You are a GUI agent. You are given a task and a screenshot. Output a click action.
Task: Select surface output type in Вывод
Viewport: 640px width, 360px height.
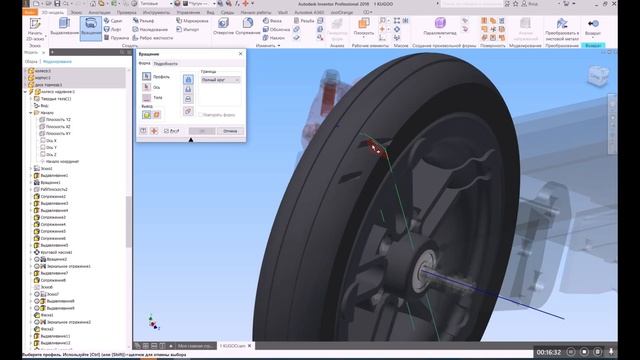click(x=156, y=115)
